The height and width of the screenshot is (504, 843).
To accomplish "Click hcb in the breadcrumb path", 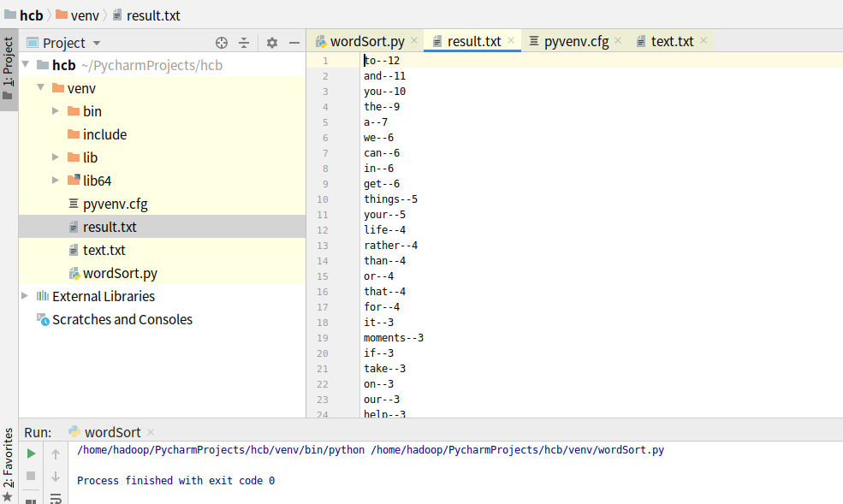I will point(31,15).
